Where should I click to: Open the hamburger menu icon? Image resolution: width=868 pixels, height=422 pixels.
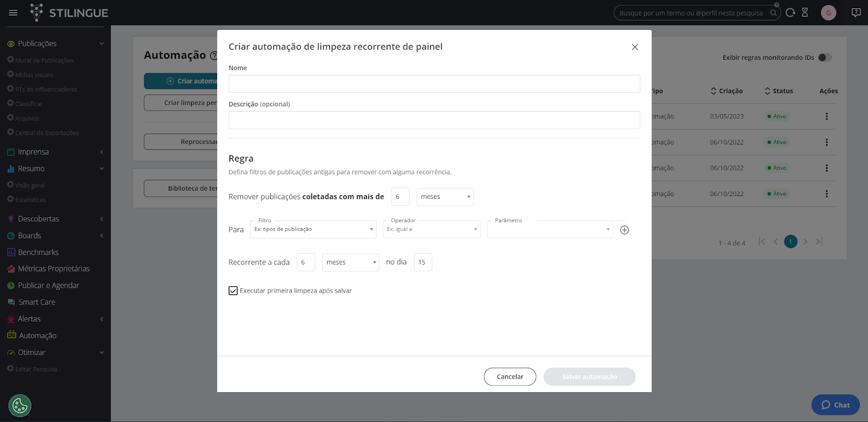click(14, 12)
